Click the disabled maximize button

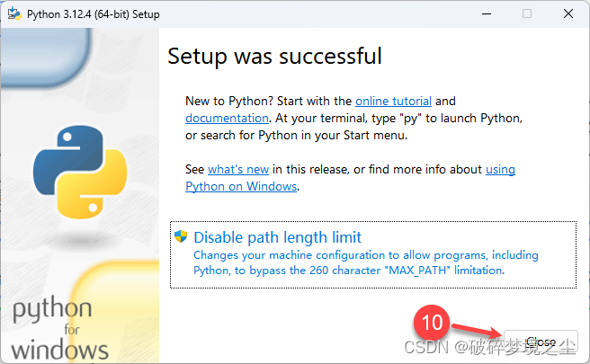pyautogui.click(x=527, y=13)
